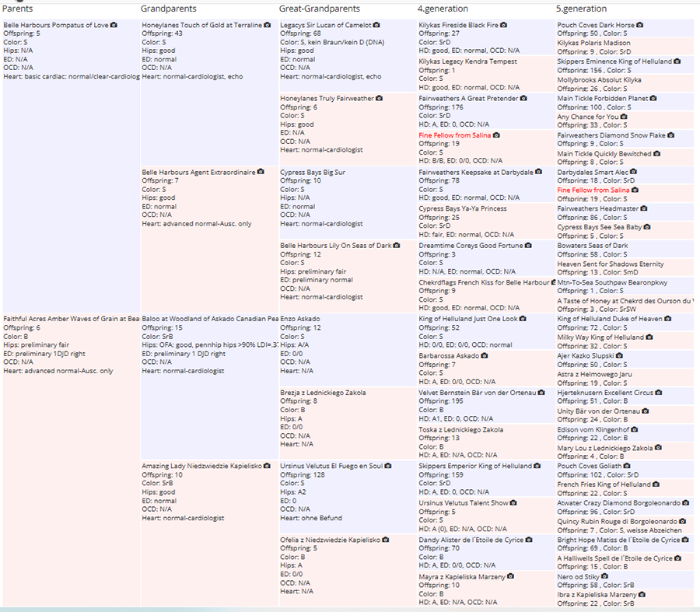The width and height of the screenshot is (700, 612).
Task: Open Faithful Acres Amber Waves of Grain entry
Action: click(x=72, y=319)
